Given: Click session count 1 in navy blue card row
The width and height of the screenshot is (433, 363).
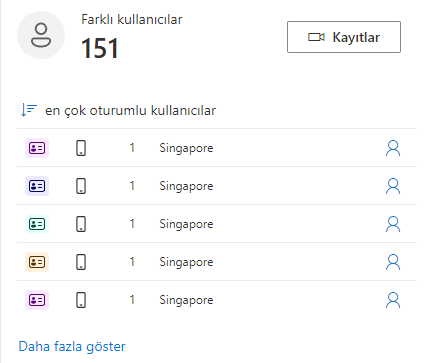Looking at the screenshot, I should [x=132, y=185].
